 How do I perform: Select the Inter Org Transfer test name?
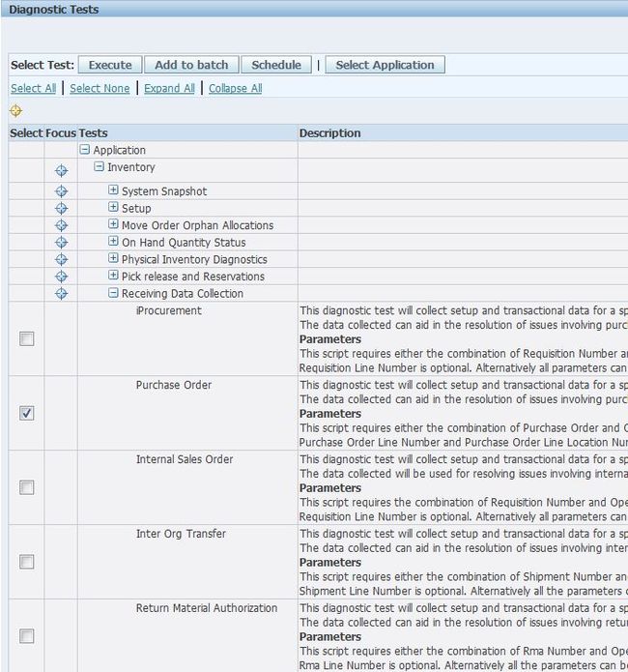pyautogui.click(x=181, y=534)
